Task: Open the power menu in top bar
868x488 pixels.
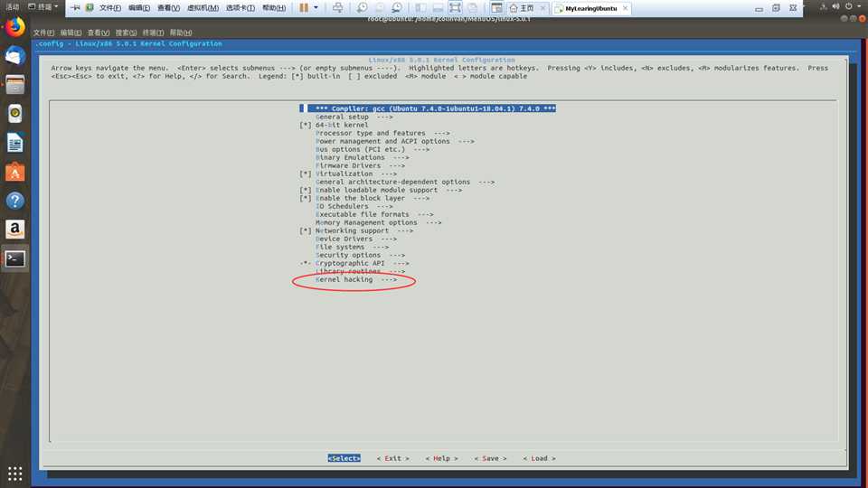Action: [849, 6]
